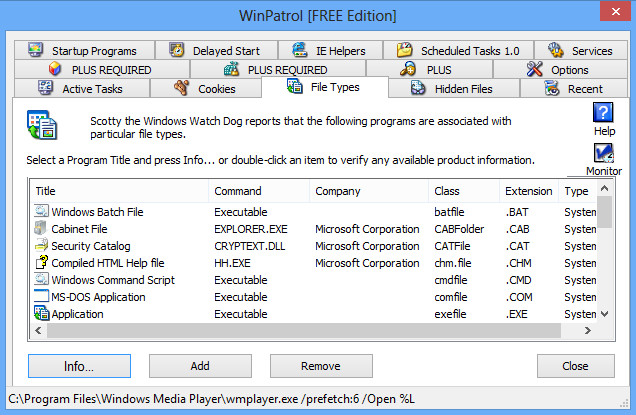Click the Recent tab icon
636x415 pixels.
point(552,88)
